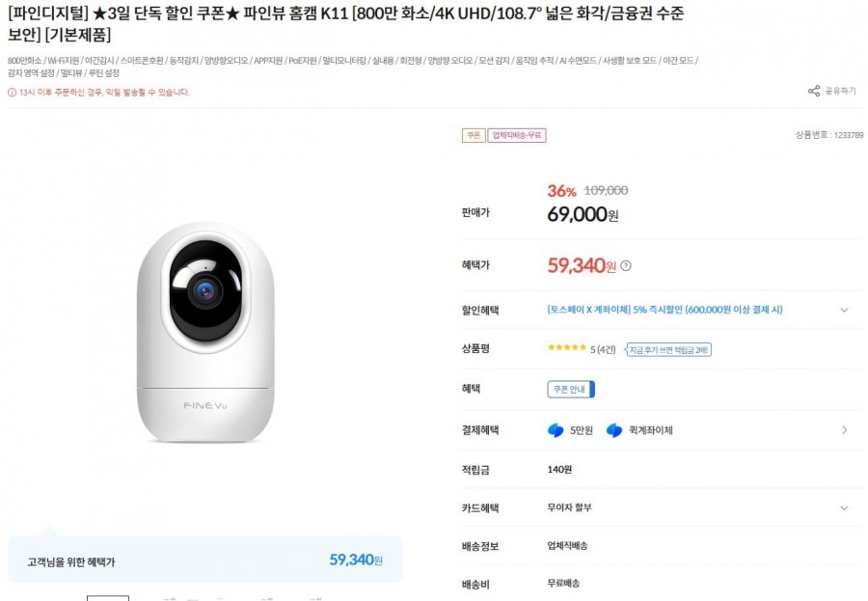This screenshot has width=868, height=601.
Task: Click the 쿠폰 badge tag
Action: click(473, 136)
